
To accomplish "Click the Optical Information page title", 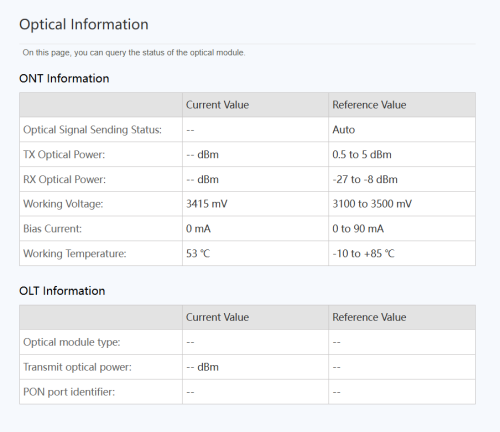I will click(84, 25).
